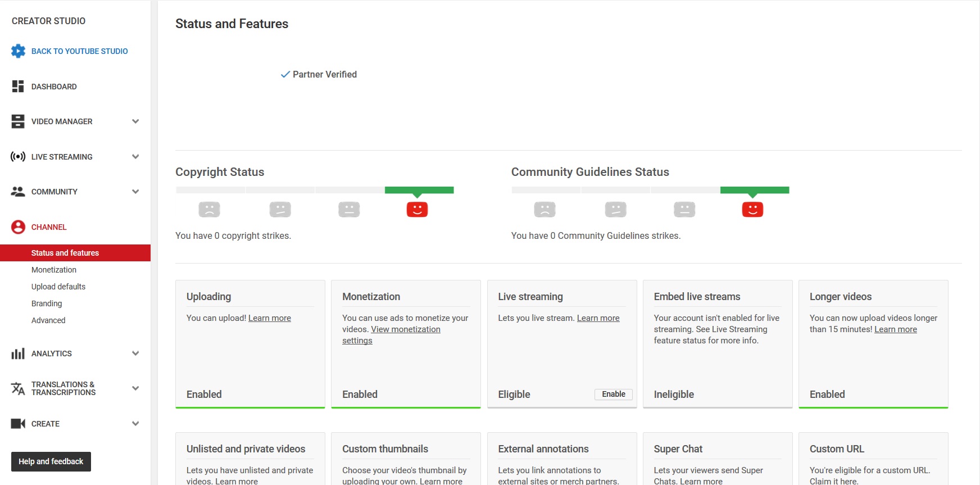Click the Enabled status in Longer videos card
This screenshot has height=485, width=980.
pos(827,395)
